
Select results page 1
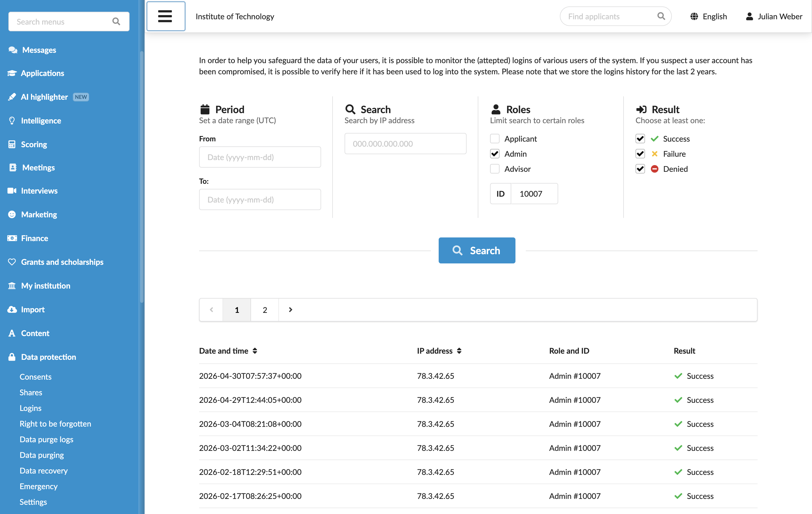click(237, 310)
